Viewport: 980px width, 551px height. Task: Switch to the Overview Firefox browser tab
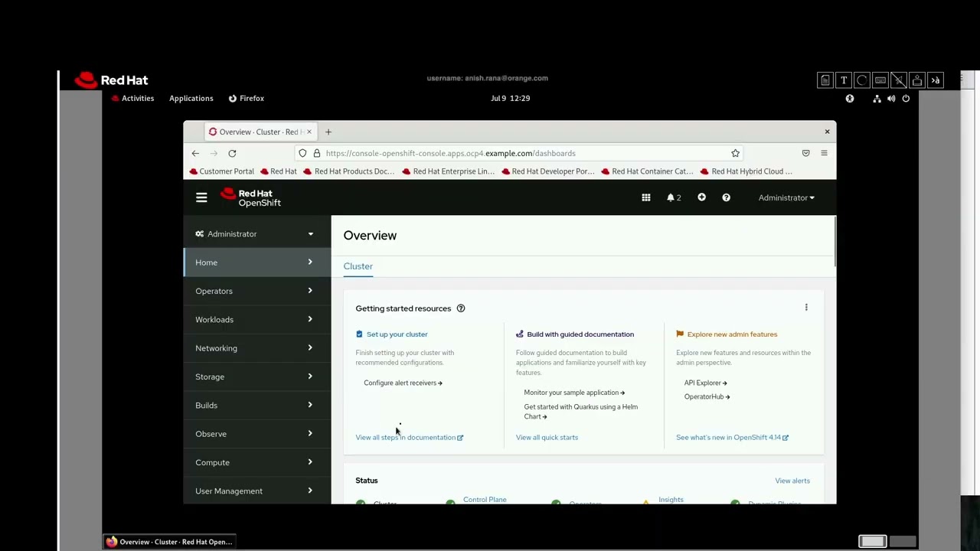tap(260, 132)
